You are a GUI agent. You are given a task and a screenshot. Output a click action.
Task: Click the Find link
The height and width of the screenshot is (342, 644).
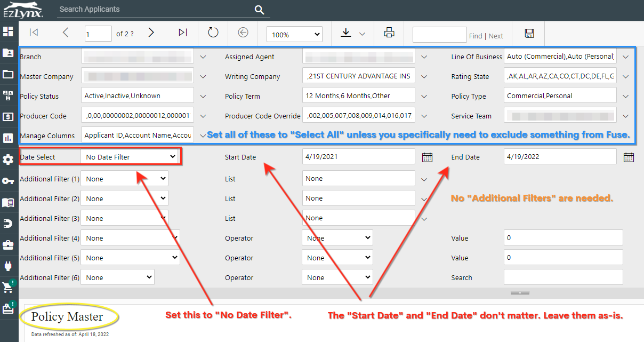pyautogui.click(x=476, y=36)
